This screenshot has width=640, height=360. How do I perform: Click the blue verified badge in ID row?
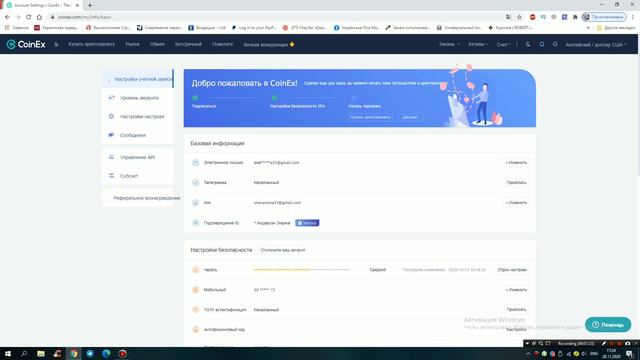[x=307, y=223]
